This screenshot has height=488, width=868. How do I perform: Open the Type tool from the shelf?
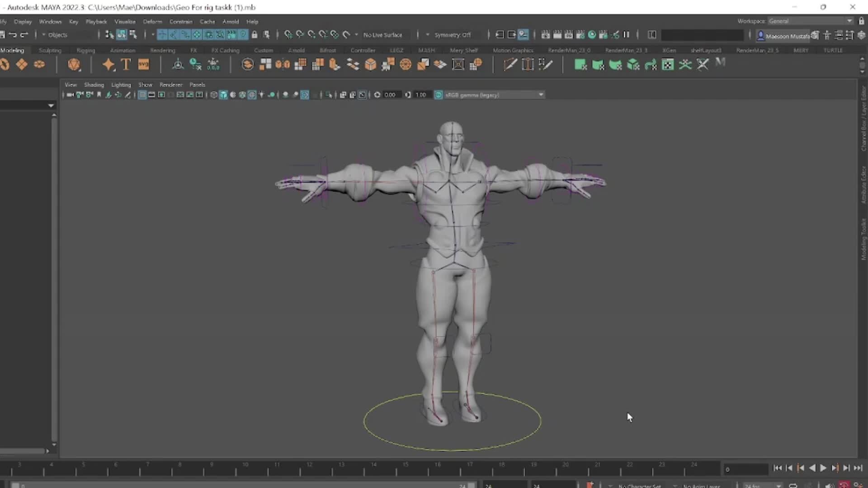pyautogui.click(x=126, y=65)
